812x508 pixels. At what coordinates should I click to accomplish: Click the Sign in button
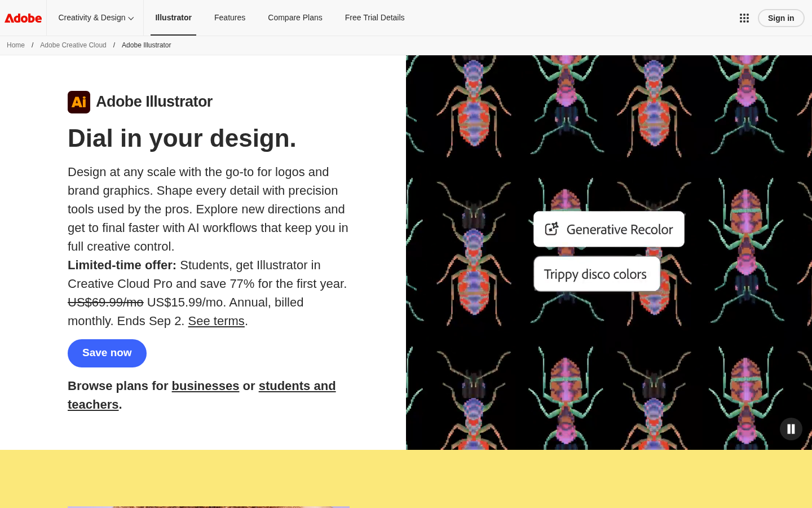pyautogui.click(x=781, y=18)
